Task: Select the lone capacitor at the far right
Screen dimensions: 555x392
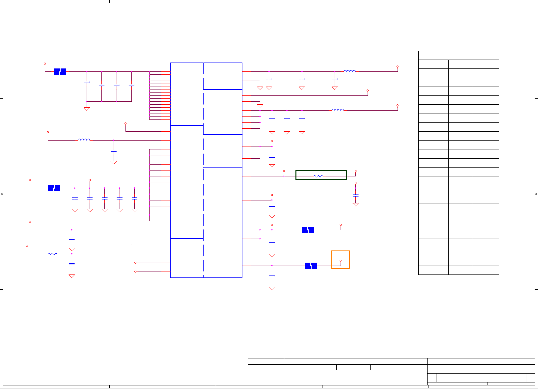Action: (x=356, y=196)
